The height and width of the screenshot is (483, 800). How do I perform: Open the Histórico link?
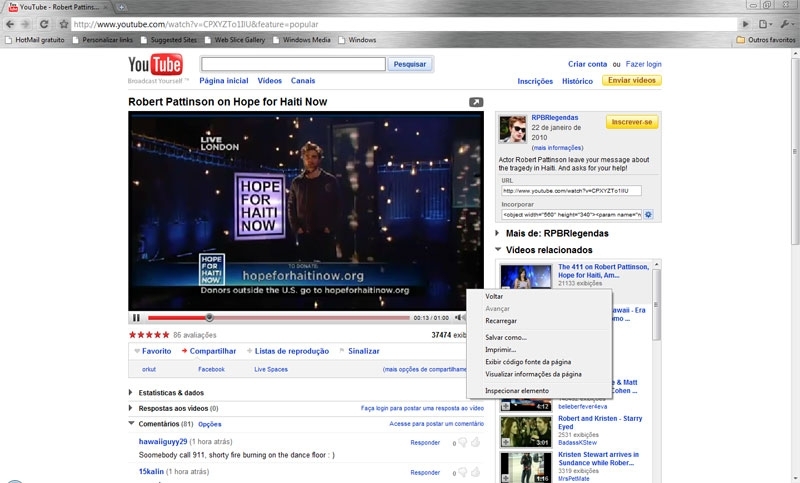(578, 81)
